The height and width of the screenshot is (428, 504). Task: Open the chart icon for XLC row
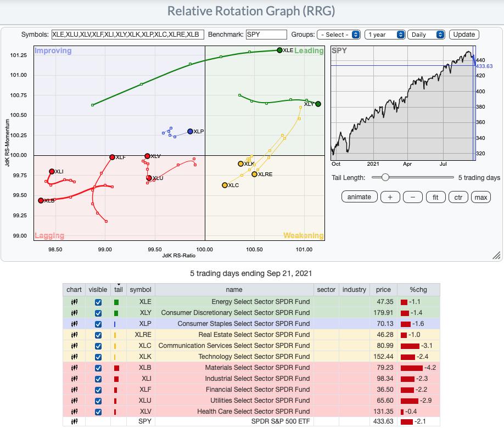(x=74, y=346)
